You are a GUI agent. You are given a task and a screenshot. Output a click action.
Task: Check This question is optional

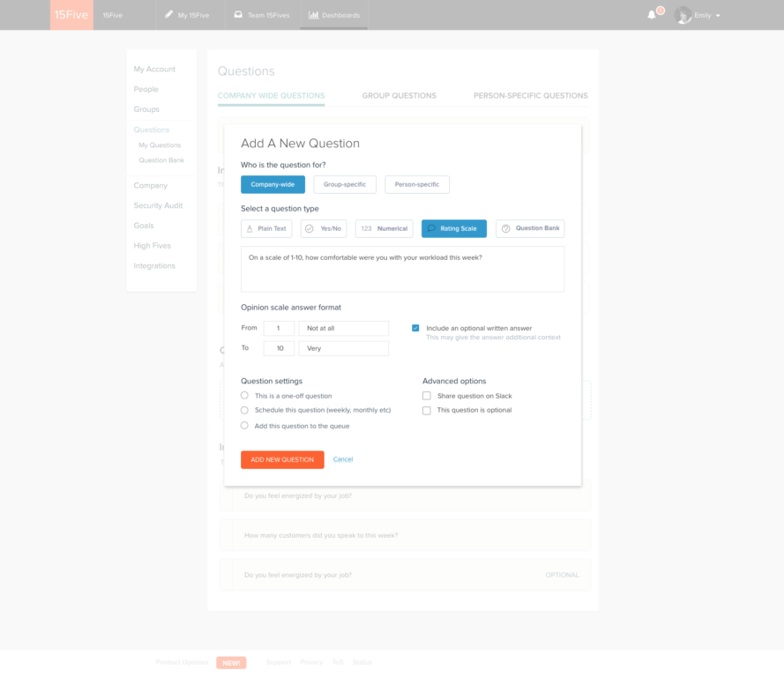(427, 410)
